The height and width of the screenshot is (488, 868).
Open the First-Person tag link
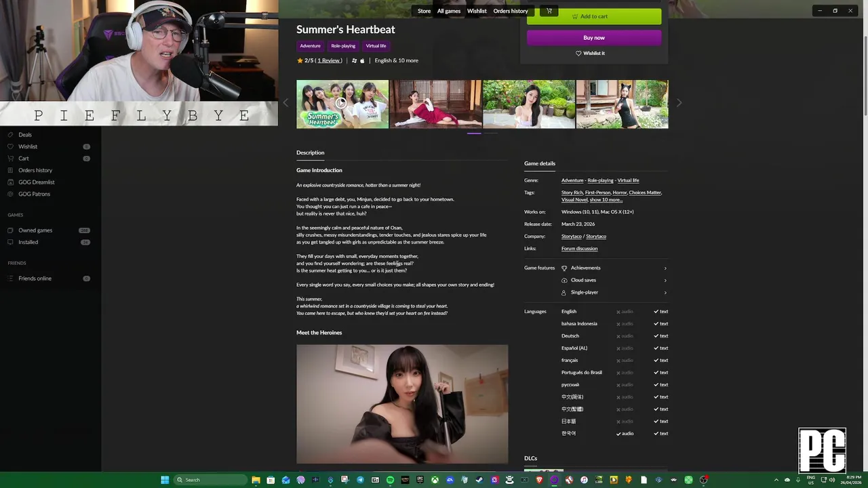point(597,192)
